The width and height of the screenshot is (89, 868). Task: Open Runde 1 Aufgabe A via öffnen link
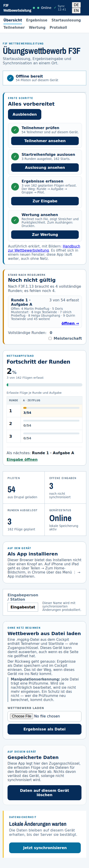tap(70, 323)
